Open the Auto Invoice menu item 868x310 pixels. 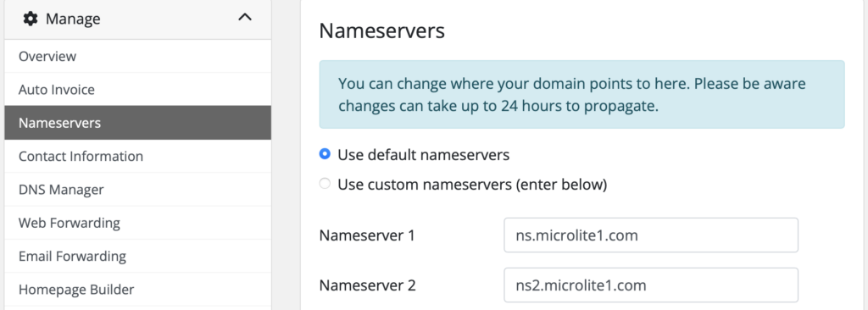tap(138, 89)
